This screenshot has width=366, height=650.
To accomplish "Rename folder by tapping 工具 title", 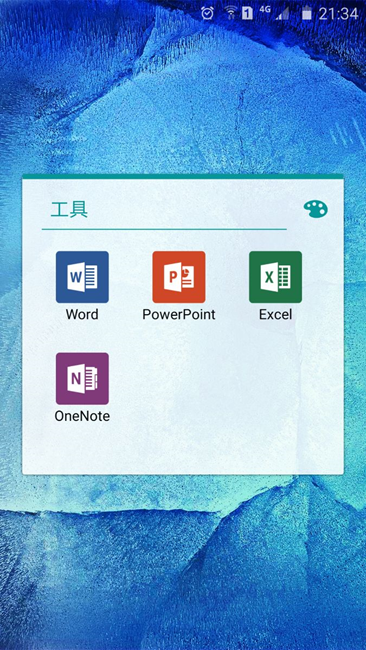I will coord(69,209).
